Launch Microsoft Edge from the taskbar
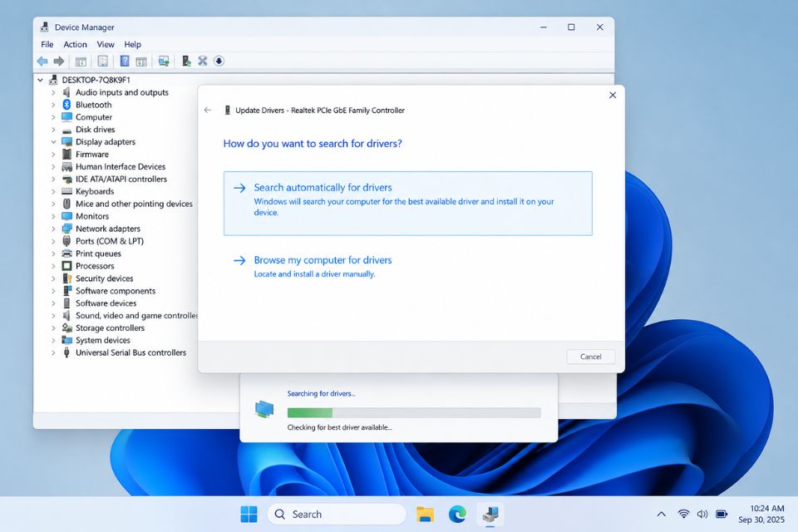Image resolution: width=798 pixels, height=532 pixels. 457,515
